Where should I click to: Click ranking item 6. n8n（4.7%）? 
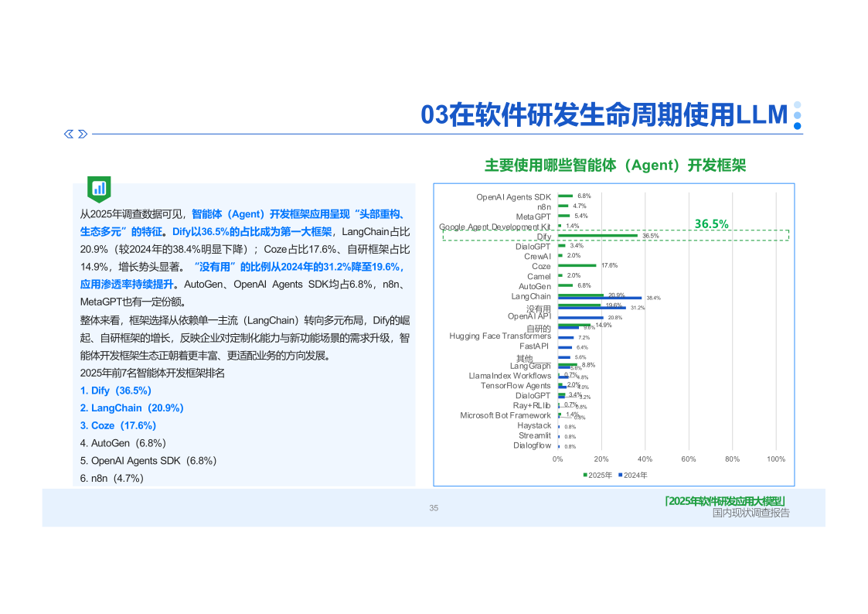pos(112,479)
